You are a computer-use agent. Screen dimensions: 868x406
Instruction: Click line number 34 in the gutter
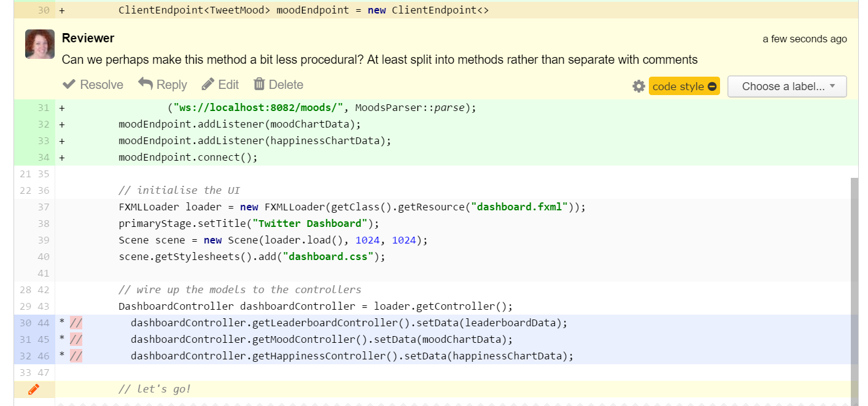43,157
